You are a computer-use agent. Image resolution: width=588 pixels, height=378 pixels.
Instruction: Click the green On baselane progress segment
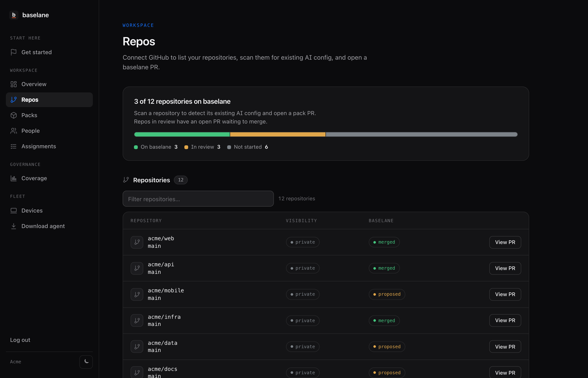tap(182, 135)
